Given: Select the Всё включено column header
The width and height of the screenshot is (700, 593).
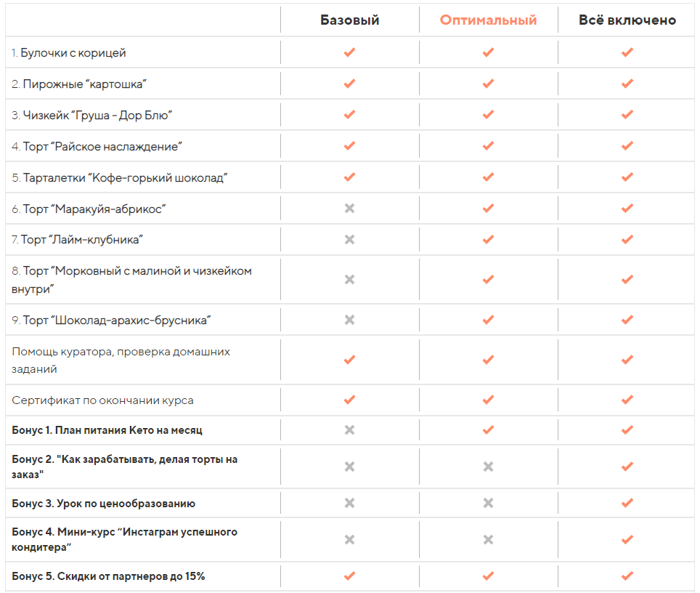Looking at the screenshot, I should pos(627,20).
